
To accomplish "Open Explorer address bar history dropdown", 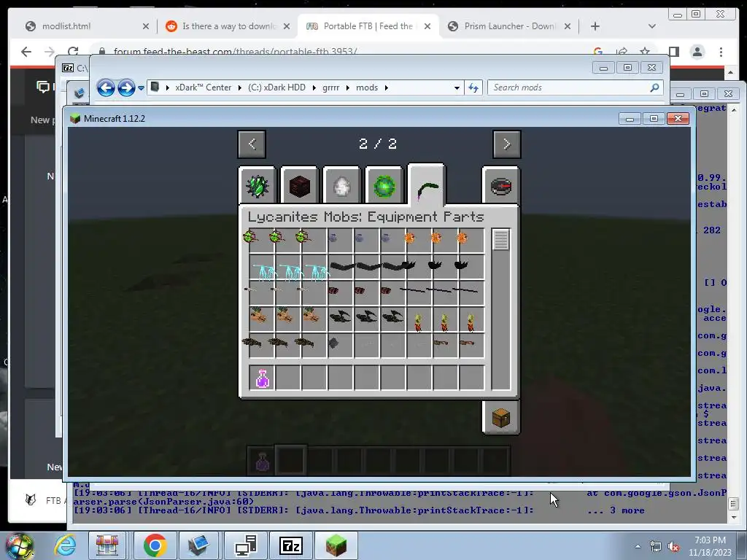I will (x=457, y=87).
